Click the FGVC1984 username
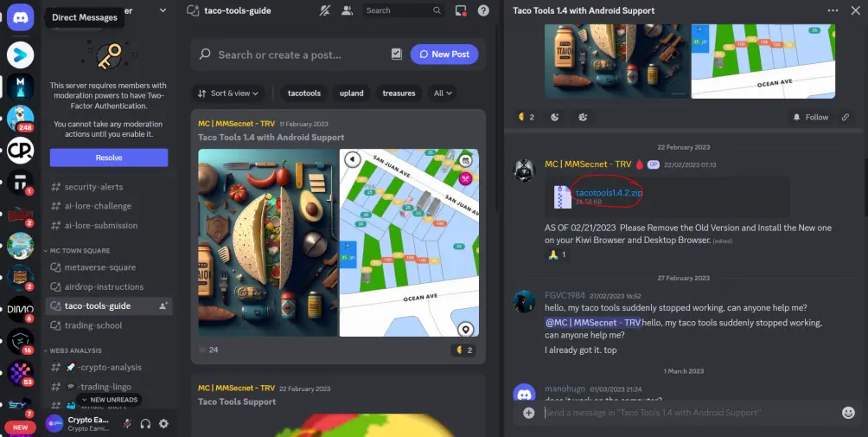Viewport: 868px width, 437px height. point(565,296)
